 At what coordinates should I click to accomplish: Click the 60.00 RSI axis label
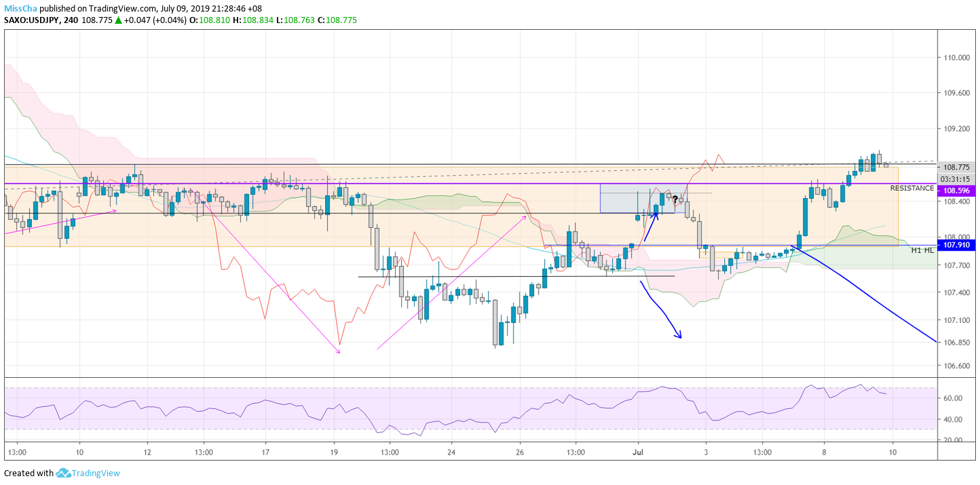pyautogui.click(x=954, y=398)
